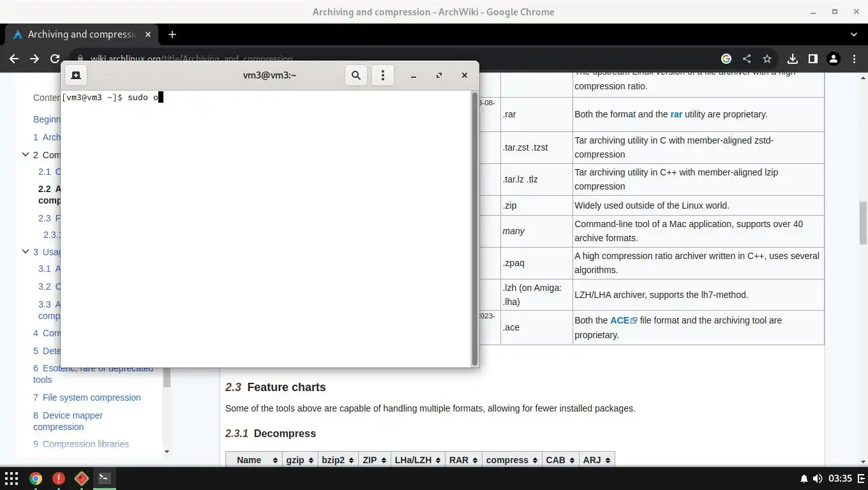
Task: Reload the ArchWiki page
Action: point(55,59)
